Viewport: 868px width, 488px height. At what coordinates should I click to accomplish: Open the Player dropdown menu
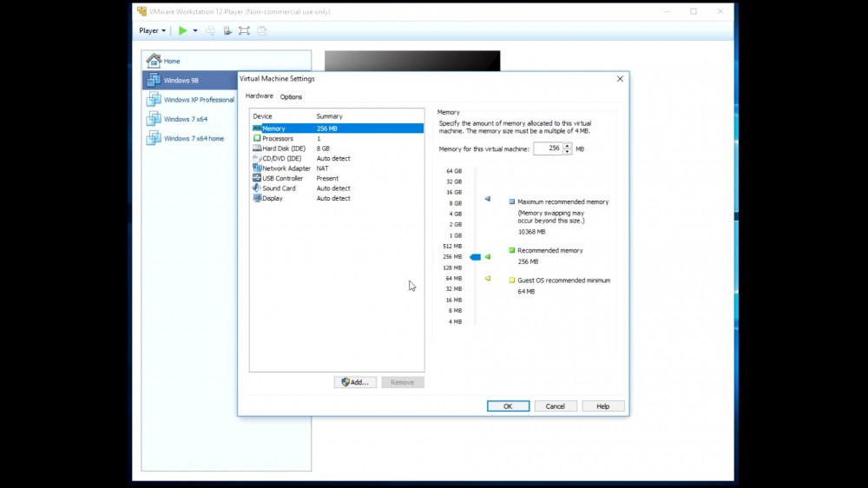pos(152,30)
